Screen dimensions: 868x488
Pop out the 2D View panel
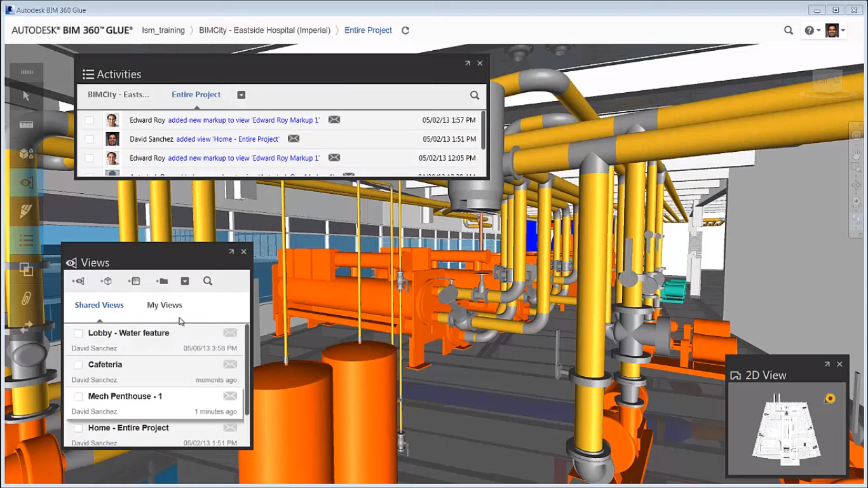coord(827,364)
